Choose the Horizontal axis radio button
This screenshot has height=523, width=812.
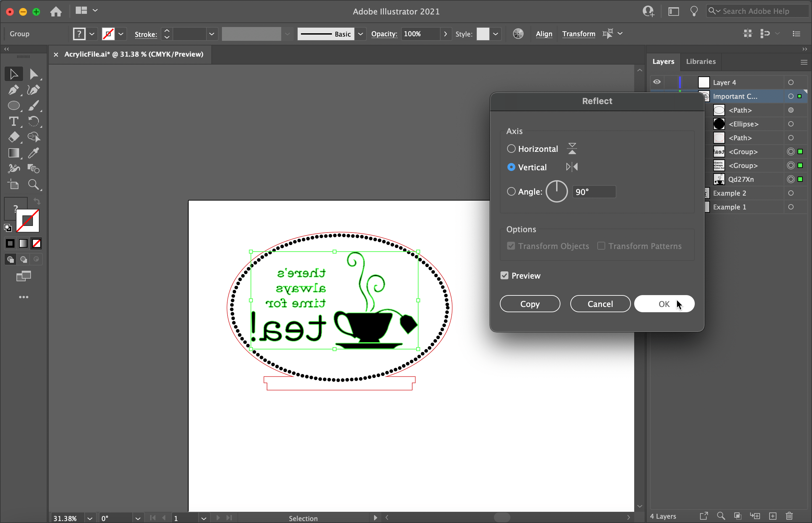[x=511, y=149]
